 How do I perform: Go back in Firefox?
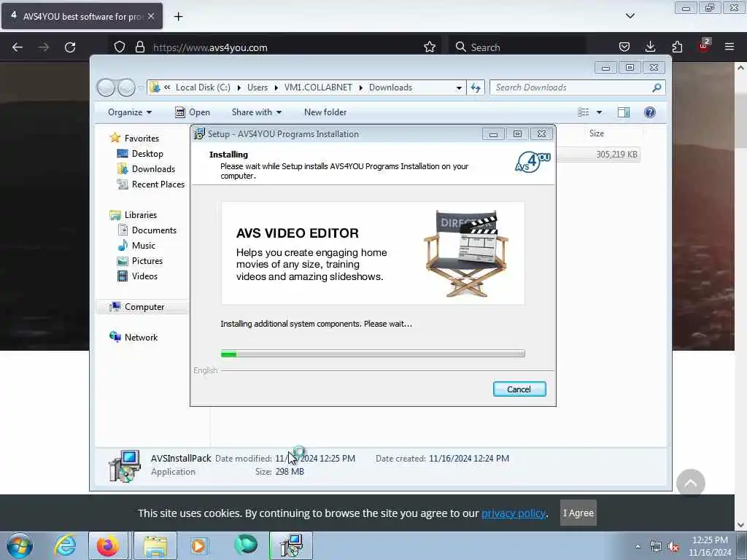(18, 47)
